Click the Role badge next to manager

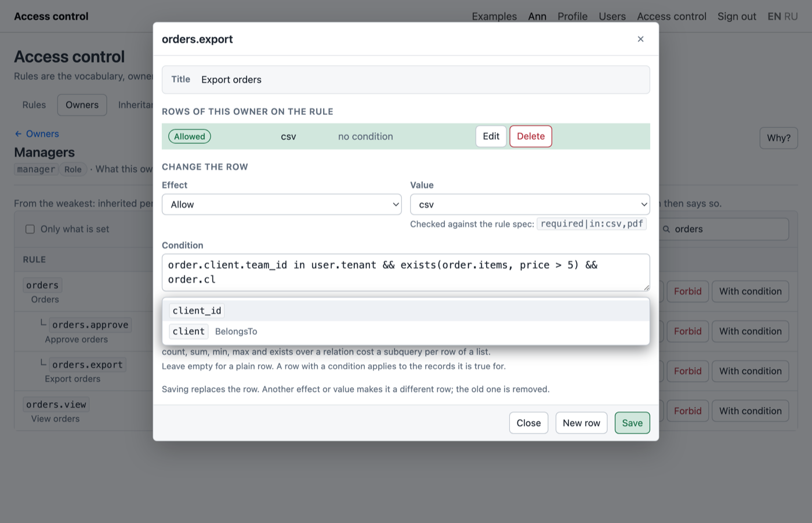[73, 169]
